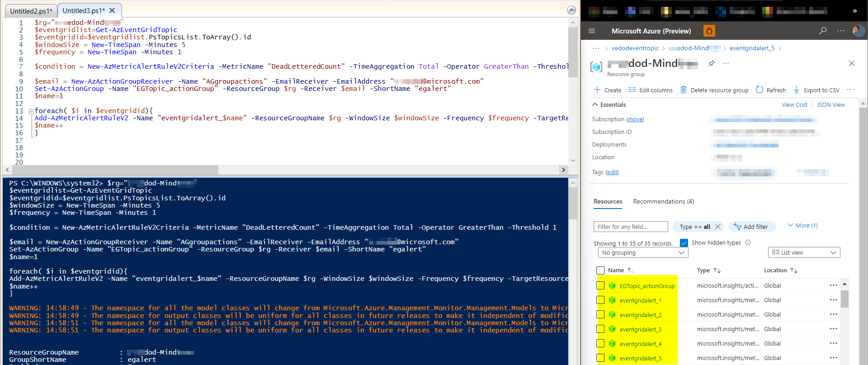
Task: Check the eventgridalert_4 row checkbox
Action: [x=600, y=343]
